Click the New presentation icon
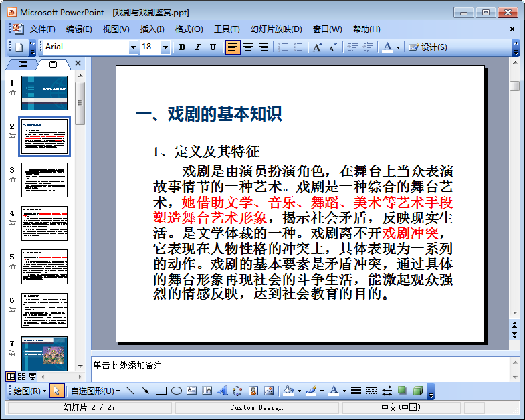Image resolution: width=525 pixels, height=420 pixels. [x=19, y=47]
